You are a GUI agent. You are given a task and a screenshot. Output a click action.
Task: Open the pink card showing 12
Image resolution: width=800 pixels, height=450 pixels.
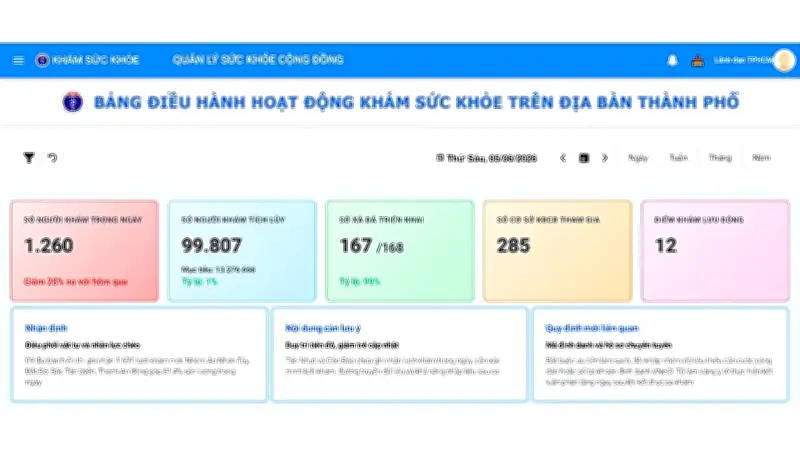tap(715, 251)
